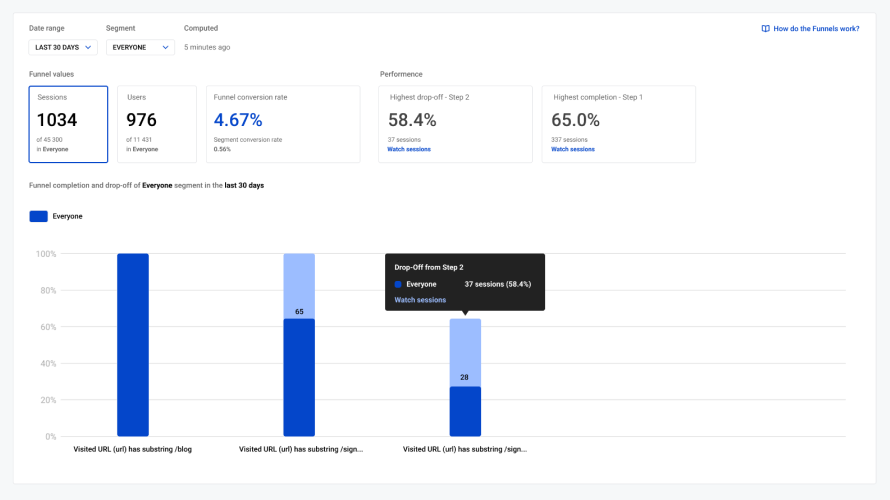Open the "How do the Funnels work?" link
Image resolution: width=890 pixels, height=500 pixels.
pos(816,29)
